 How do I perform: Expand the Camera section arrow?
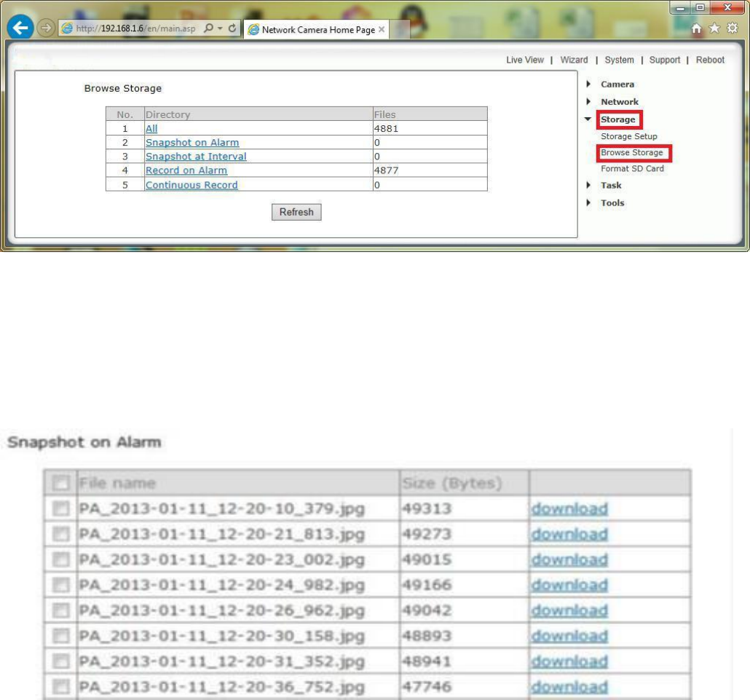[x=588, y=84]
